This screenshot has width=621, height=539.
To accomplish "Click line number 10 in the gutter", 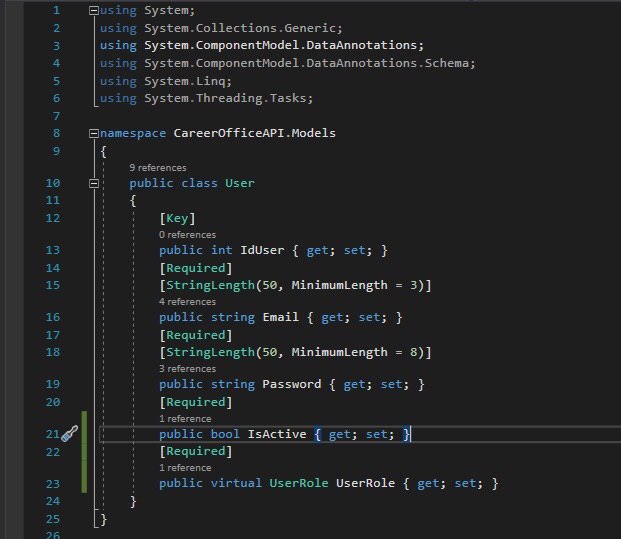I will [53, 183].
